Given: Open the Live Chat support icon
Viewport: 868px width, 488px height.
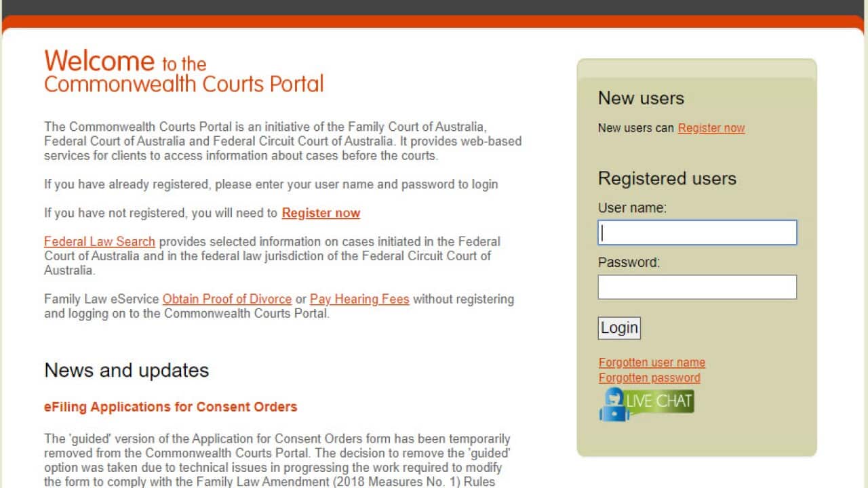Looking at the screenshot, I should click(x=646, y=403).
